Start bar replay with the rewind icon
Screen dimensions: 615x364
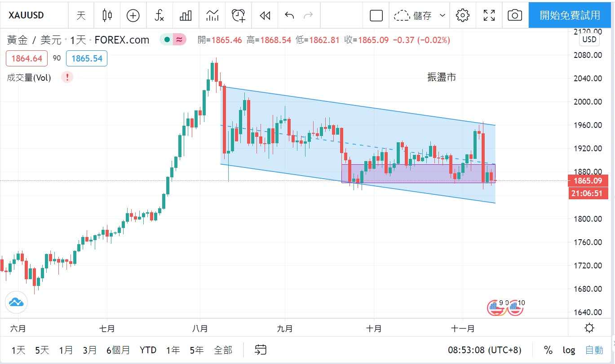(x=265, y=16)
